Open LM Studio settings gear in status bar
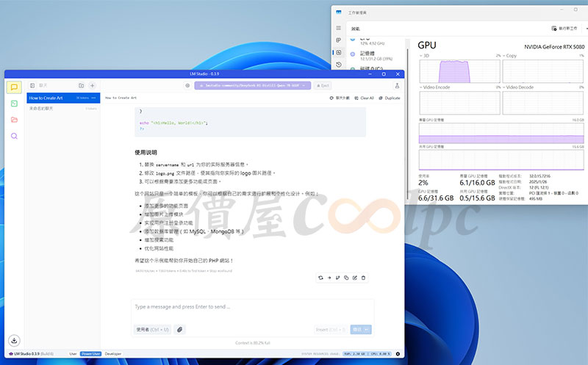This screenshot has width=588, height=365. 398,354
